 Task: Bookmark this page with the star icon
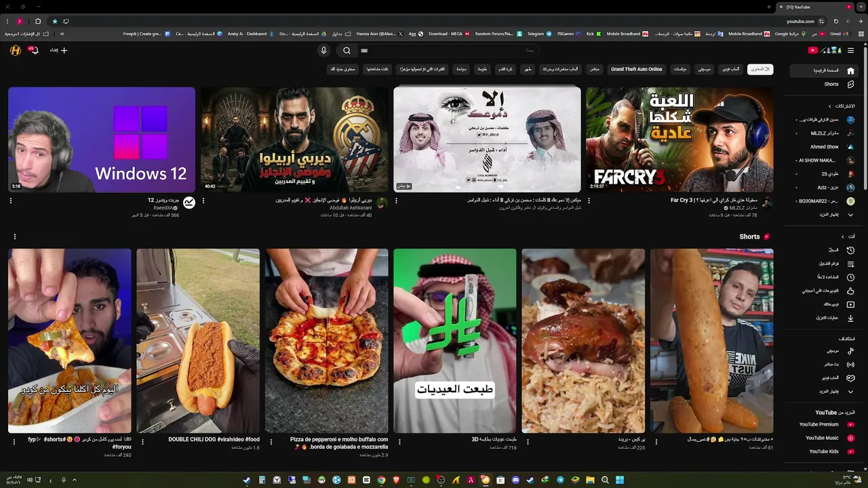tap(55, 21)
